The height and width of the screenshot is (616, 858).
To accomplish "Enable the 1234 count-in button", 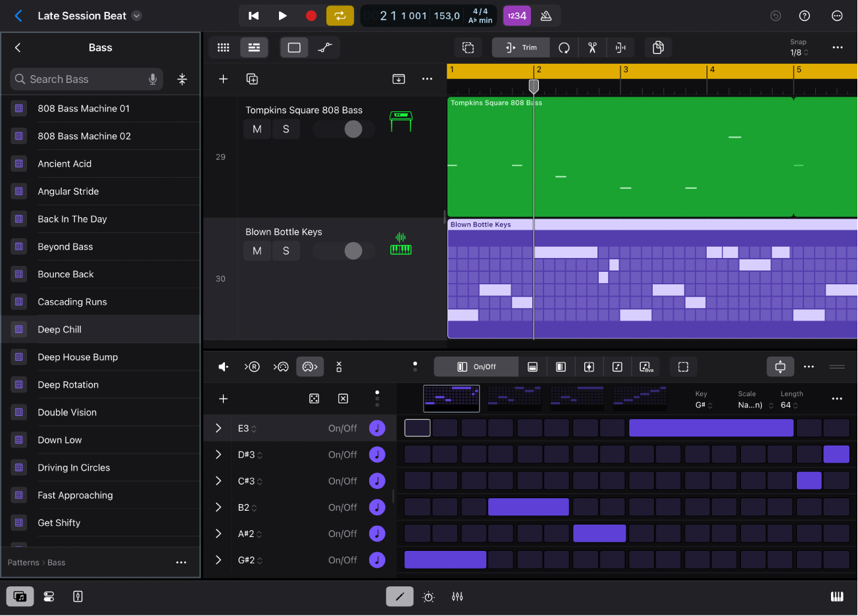I will 517,15.
